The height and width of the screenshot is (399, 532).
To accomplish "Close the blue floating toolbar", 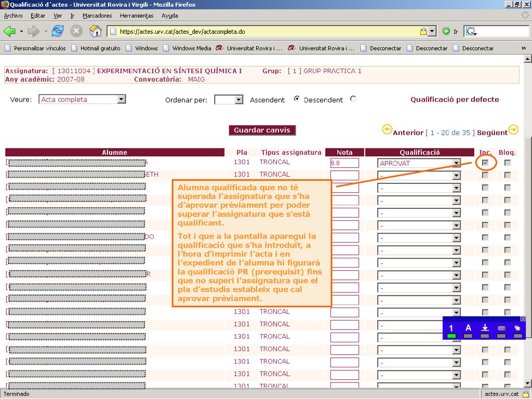I will (523, 318).
